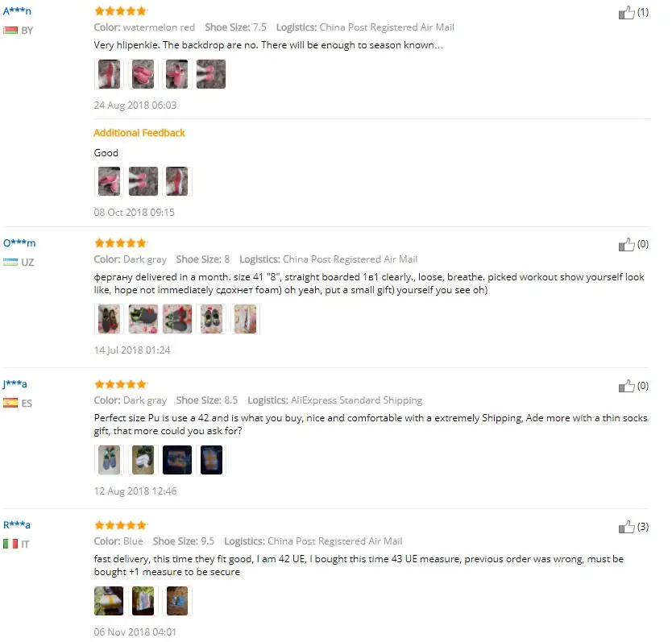Open first photo in R***a's review
672x642 pixels.
point(109,601)
